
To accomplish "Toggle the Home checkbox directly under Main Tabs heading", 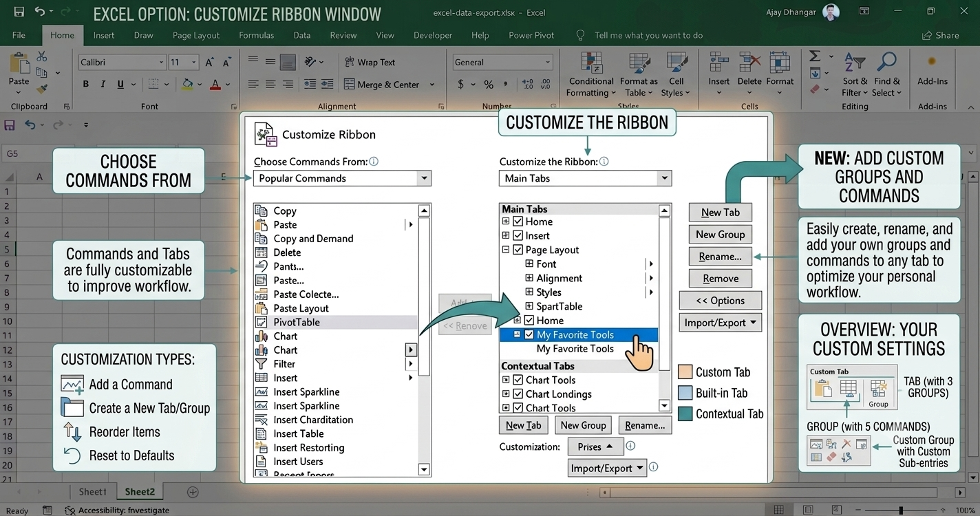I will click(518, 222).
